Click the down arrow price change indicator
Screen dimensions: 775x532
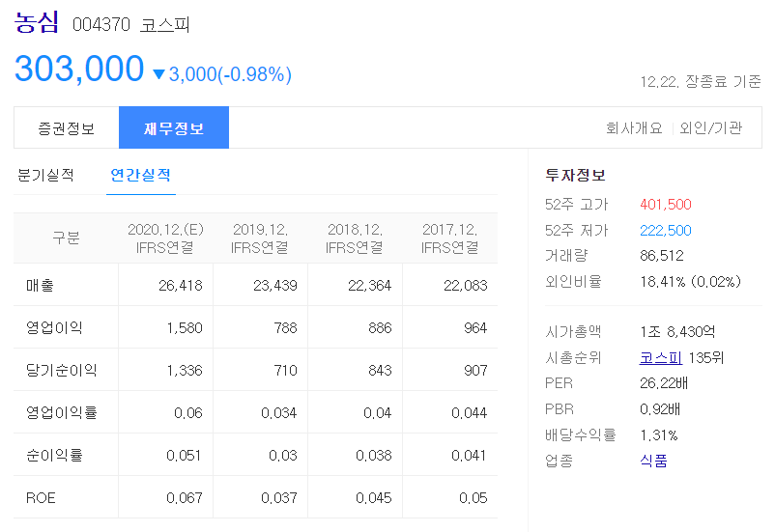[158, 74]
